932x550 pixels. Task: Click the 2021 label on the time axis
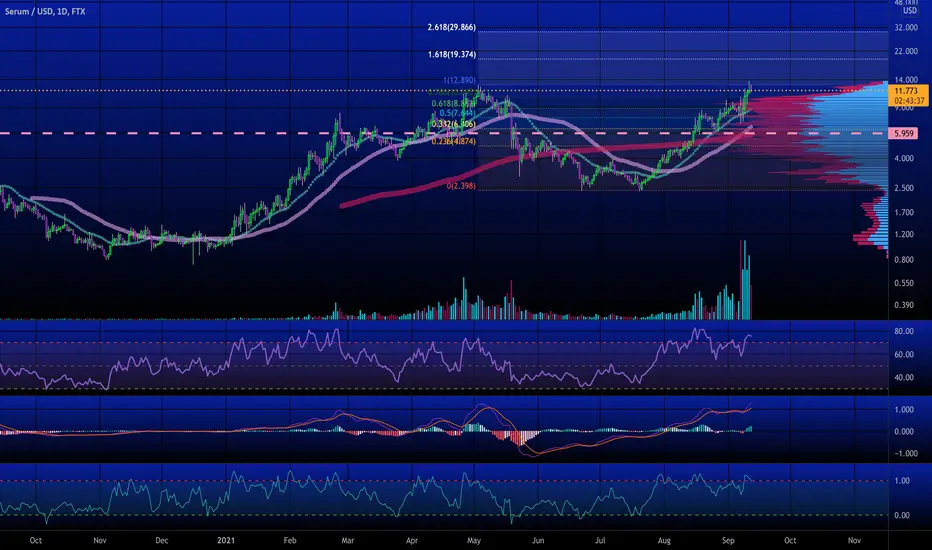click(226, 540)
